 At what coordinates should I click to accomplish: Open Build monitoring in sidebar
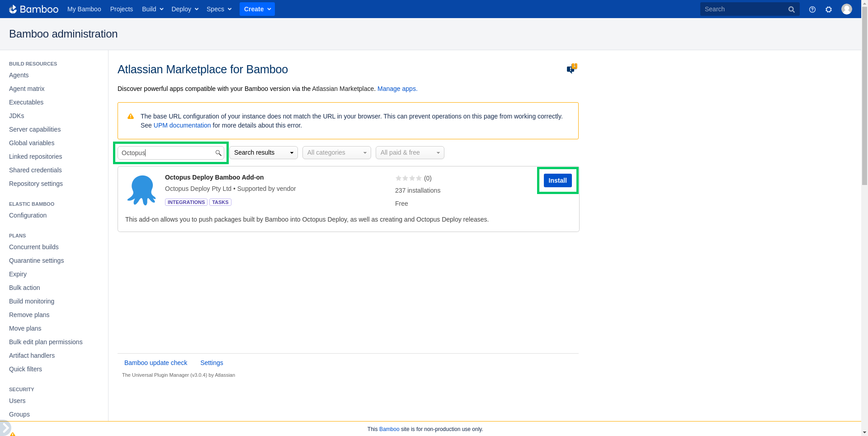pos(32,301)
